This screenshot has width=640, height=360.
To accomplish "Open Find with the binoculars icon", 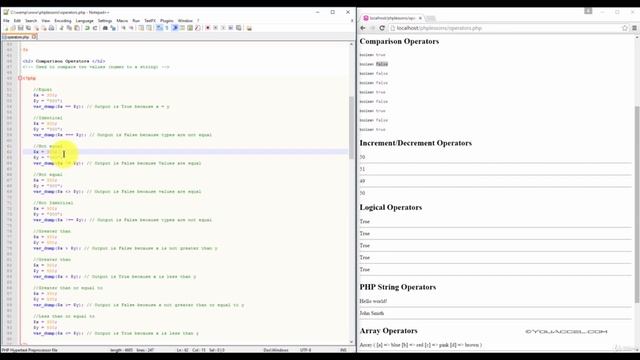I will click(105, 28).
